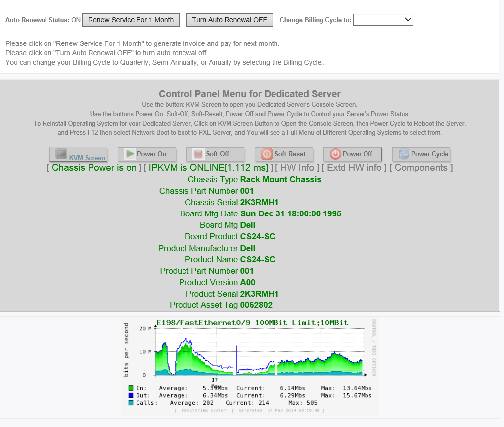Show the Components section
504x427 pixels.
click(x=420, y=168)
